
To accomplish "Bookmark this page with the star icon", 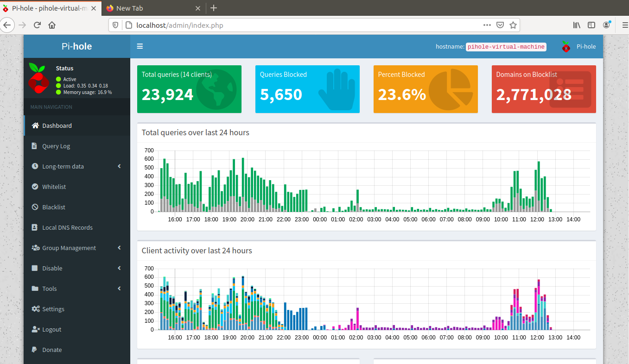I will (513, 25).
